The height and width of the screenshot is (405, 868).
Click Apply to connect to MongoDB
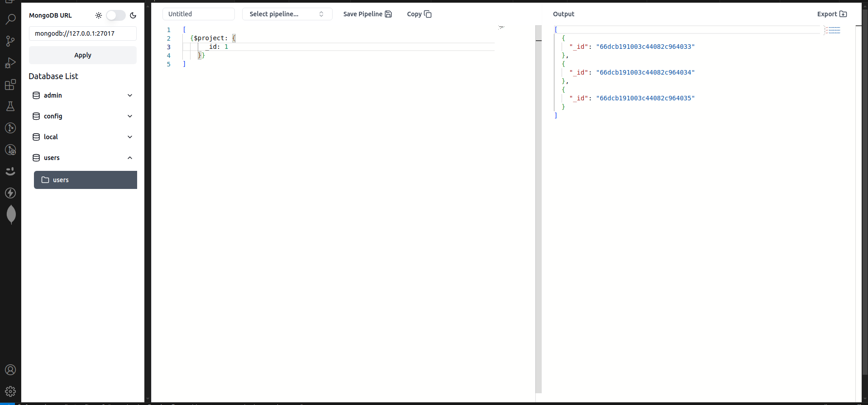point(83,55)
